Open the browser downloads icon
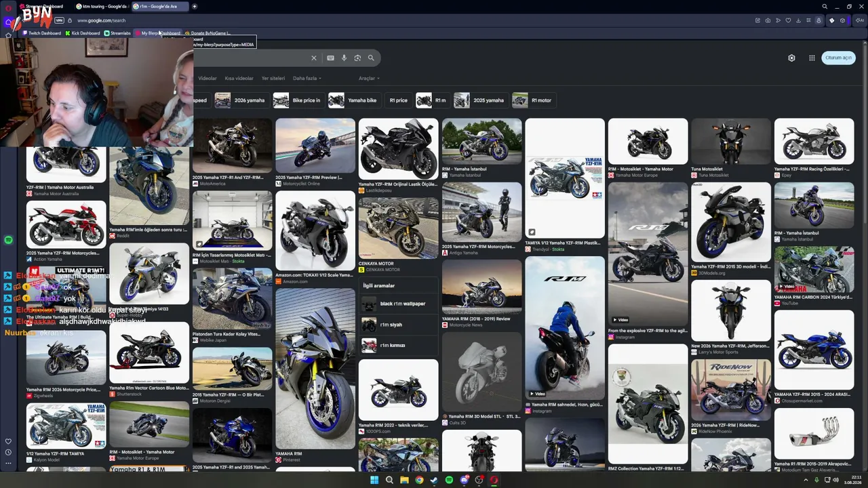 (798, 20)
